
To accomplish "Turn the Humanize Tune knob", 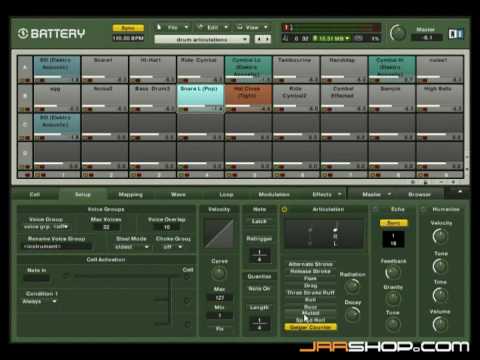I will pyautogui.click(x=440, y=266).
